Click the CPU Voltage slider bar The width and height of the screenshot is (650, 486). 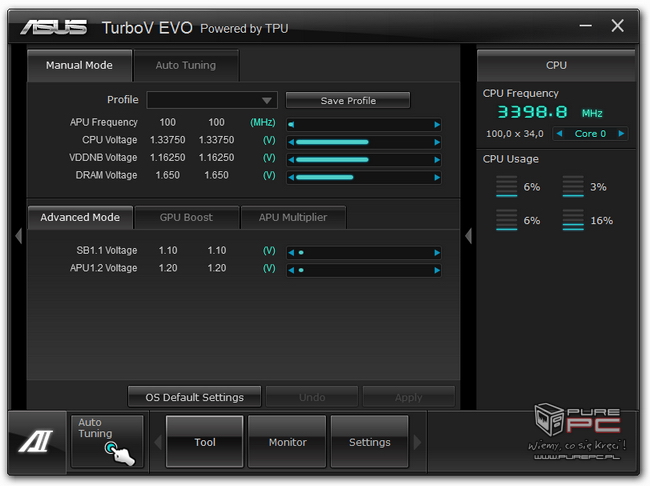click(364, 142)
